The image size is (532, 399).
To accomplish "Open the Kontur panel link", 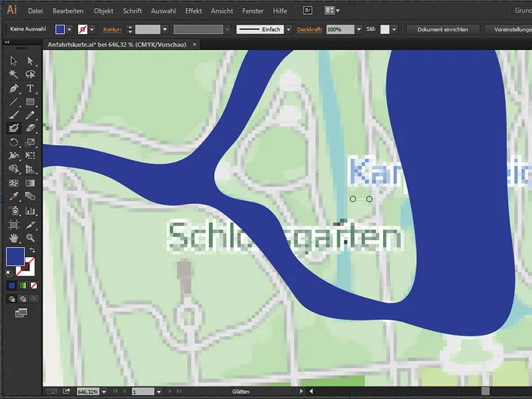I will point(112,29).
